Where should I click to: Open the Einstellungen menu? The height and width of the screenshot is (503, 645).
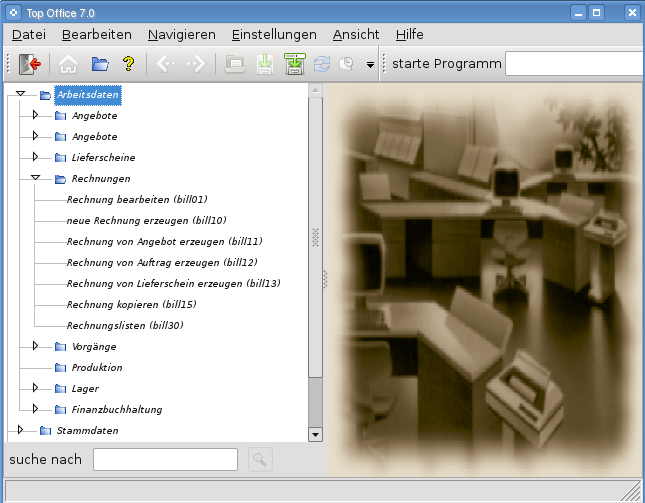click(x=274, y=35)
